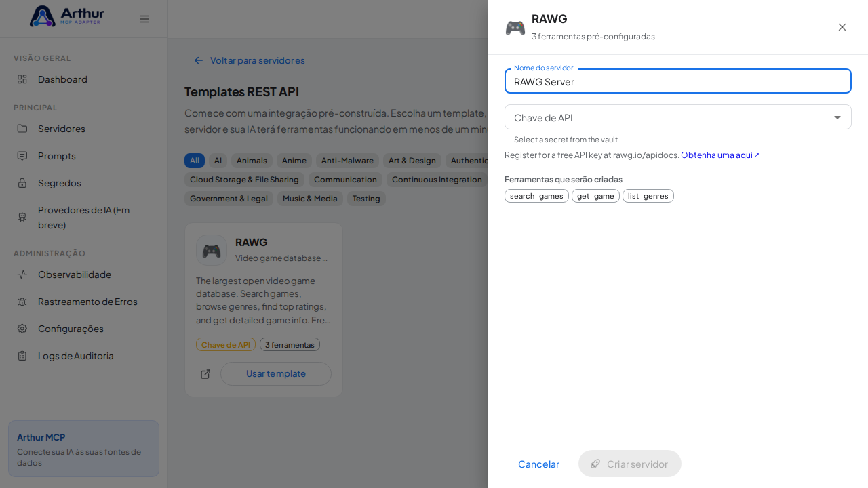The height and width of the screenshot is (488, 868).
Task: Click the back arrow icon near Voltar
Action: click(x=199, y=60)
